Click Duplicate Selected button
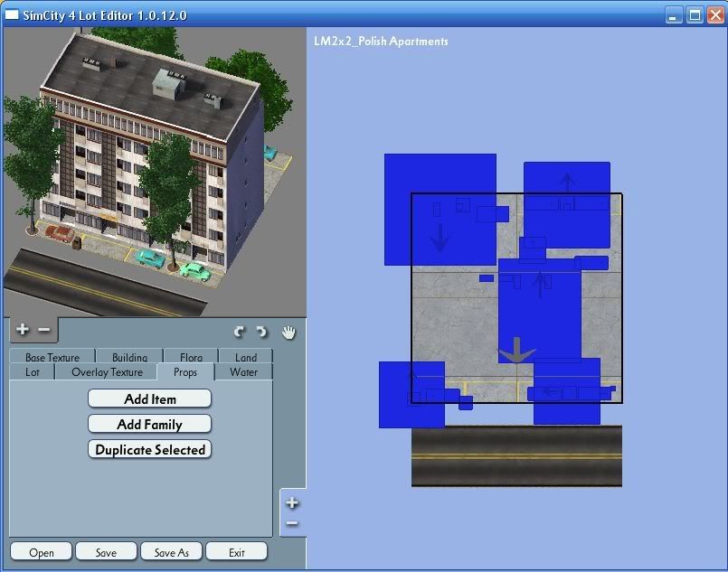728x572 pixels. click(149, 449)
